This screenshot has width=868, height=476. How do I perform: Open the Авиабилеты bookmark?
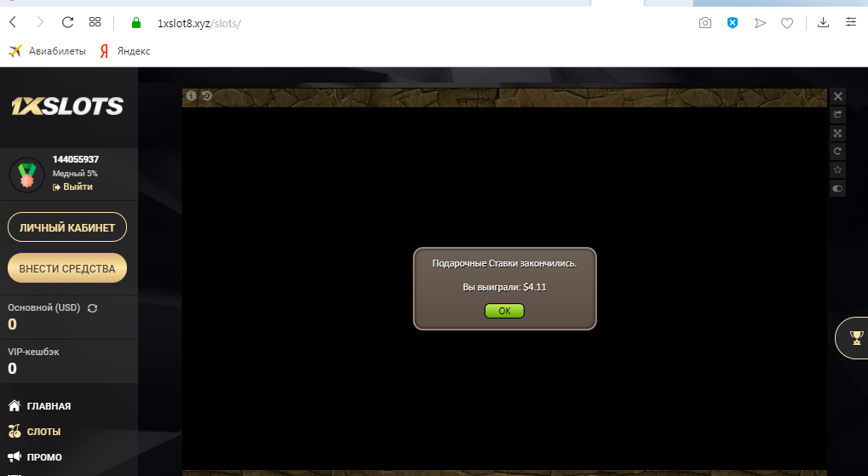pyautogui.click(x=48, y=51)
